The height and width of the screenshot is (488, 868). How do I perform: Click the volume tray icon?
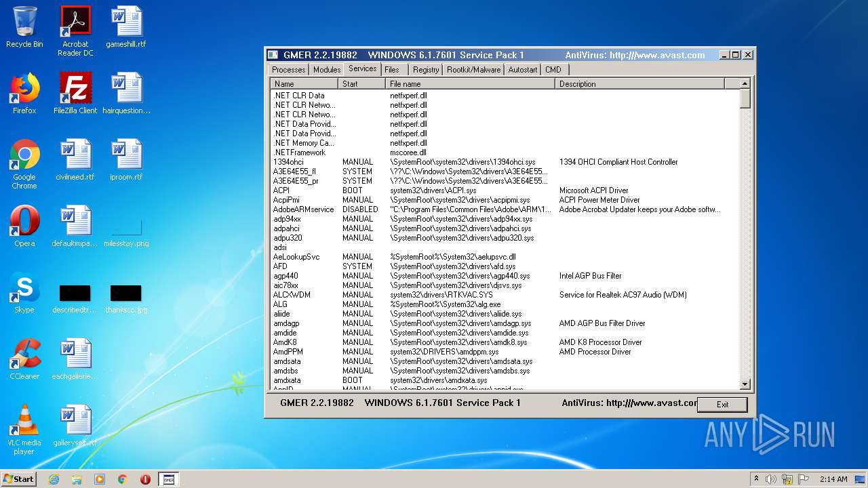pos(771,479)
